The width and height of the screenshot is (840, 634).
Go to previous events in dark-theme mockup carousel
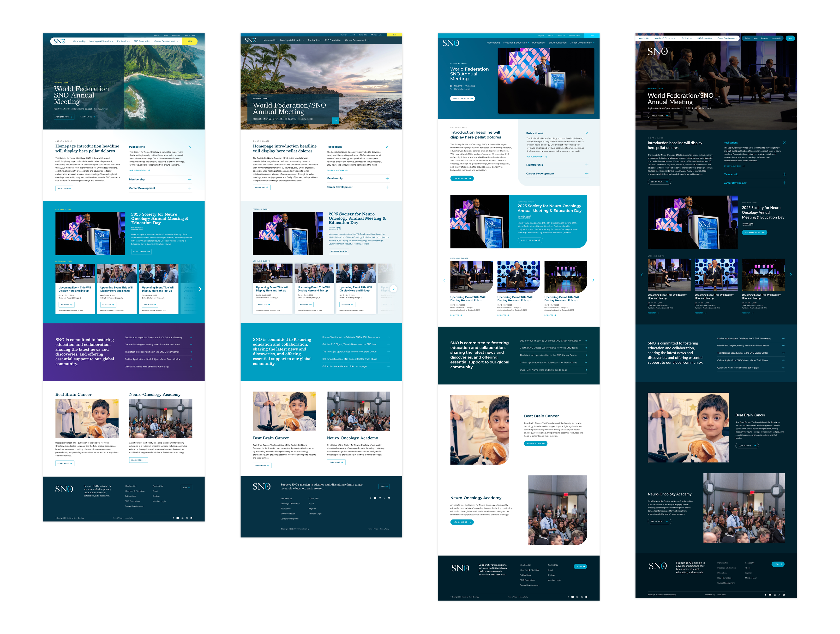tap(642, 275)
